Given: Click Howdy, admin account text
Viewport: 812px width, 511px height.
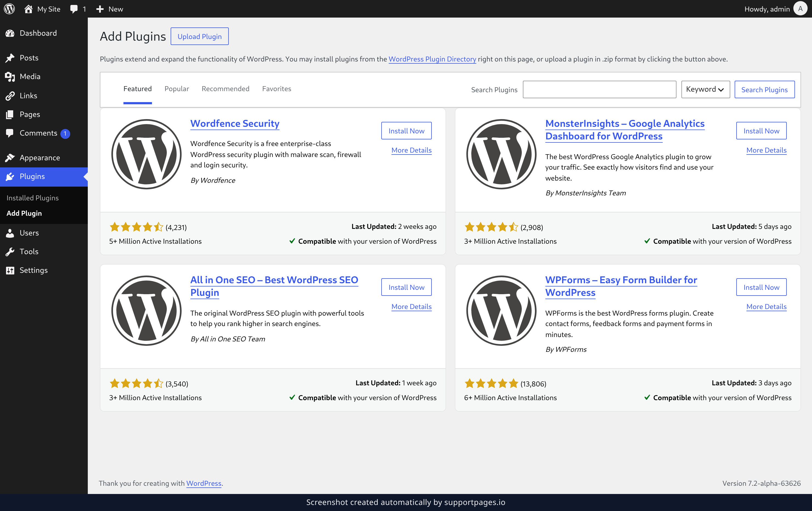Looking at the screenshot, I should (767, 9).
